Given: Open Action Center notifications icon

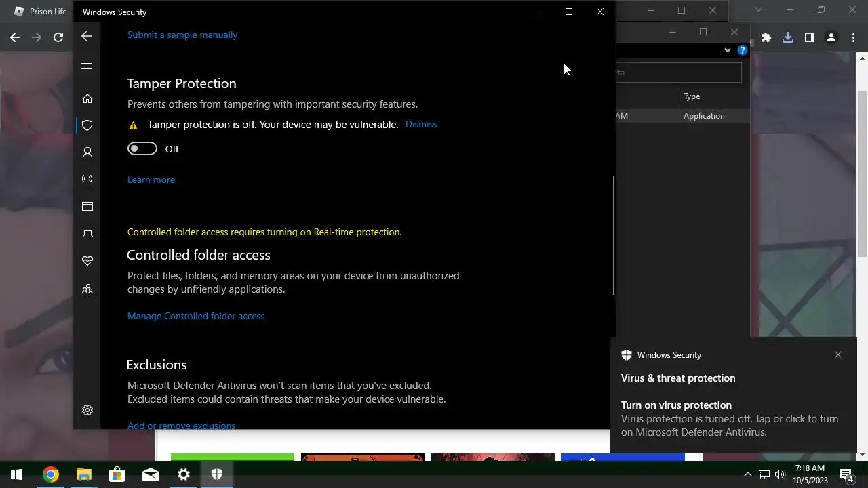Looking at the screenshot, I should tap(846, 474).
